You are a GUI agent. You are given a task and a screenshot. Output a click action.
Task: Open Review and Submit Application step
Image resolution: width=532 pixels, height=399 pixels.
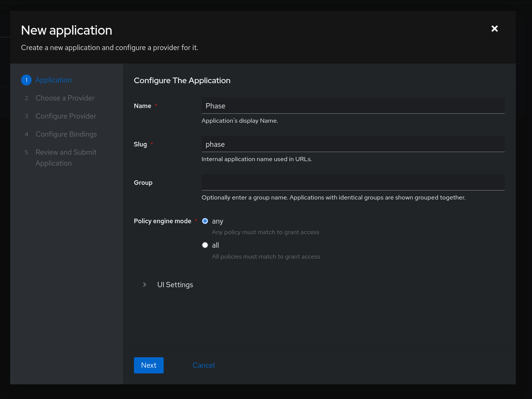[66, 157]
